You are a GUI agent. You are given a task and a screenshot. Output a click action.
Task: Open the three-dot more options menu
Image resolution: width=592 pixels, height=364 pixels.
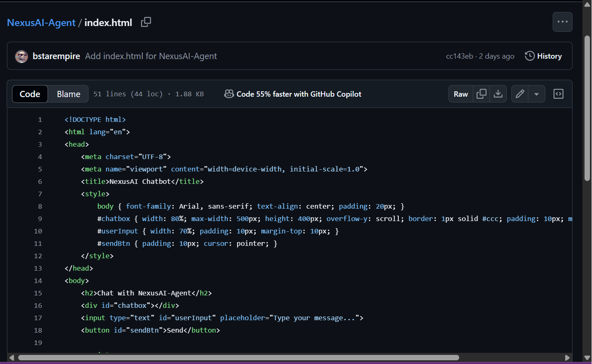(562, 22)
